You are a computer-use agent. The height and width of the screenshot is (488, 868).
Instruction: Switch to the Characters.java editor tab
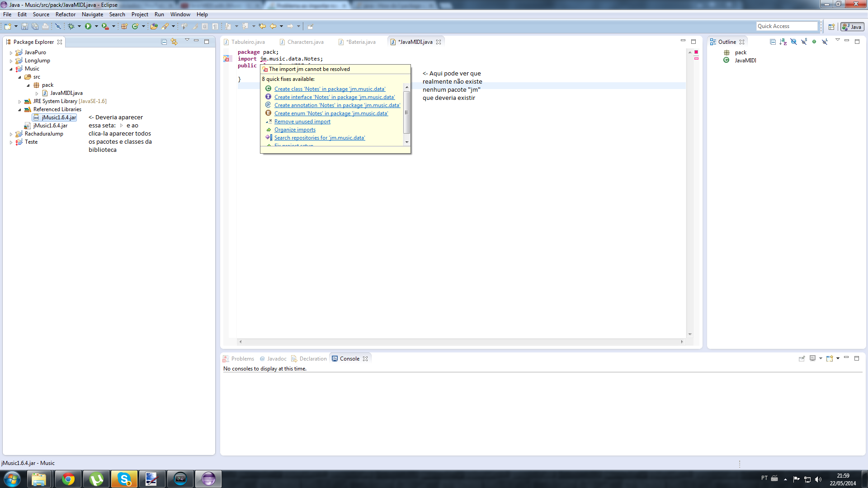302,42
